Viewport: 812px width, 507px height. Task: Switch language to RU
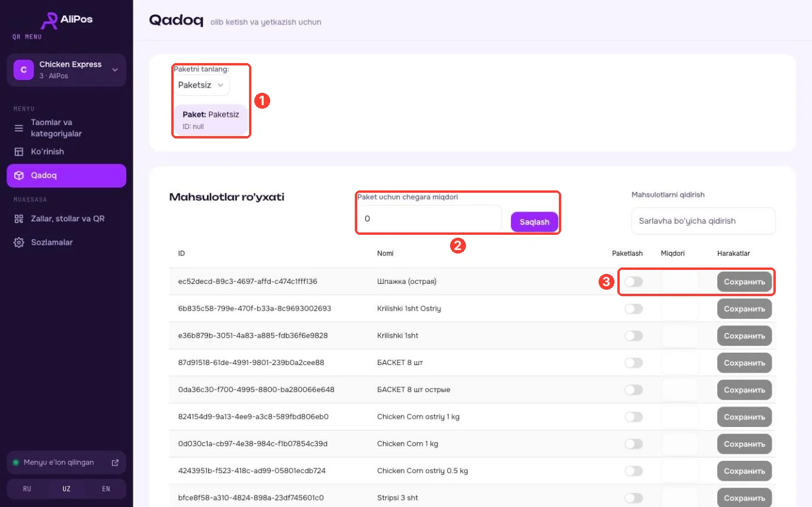[x=27, y=489]
